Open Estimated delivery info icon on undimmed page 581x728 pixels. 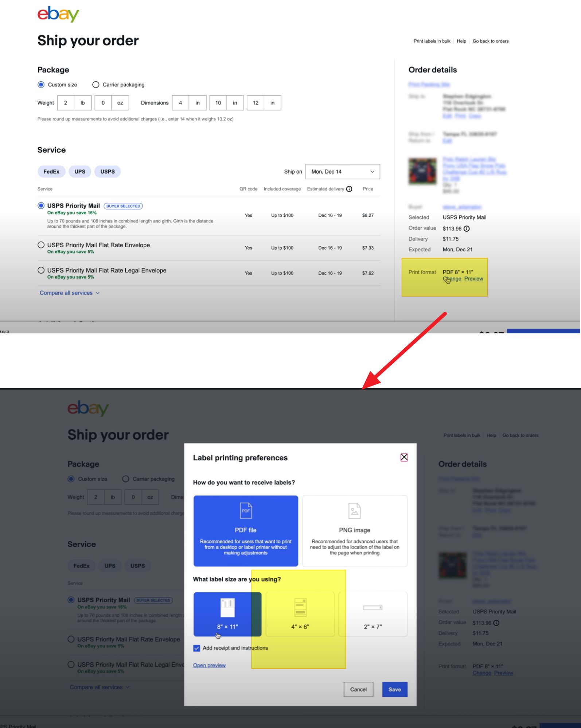coord(349,189)
